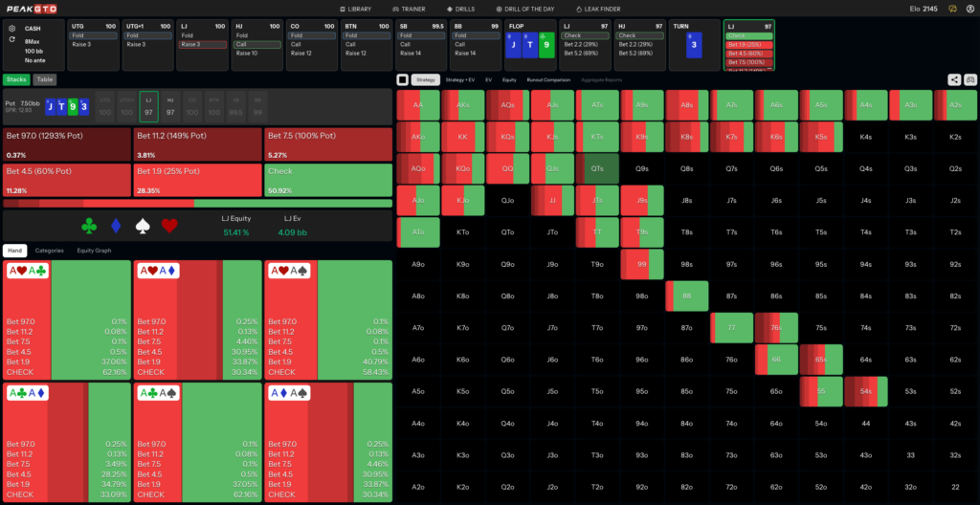Open the game settings gear icon
This screenshot has height=505, width=980.
click(x=12, y=28)
